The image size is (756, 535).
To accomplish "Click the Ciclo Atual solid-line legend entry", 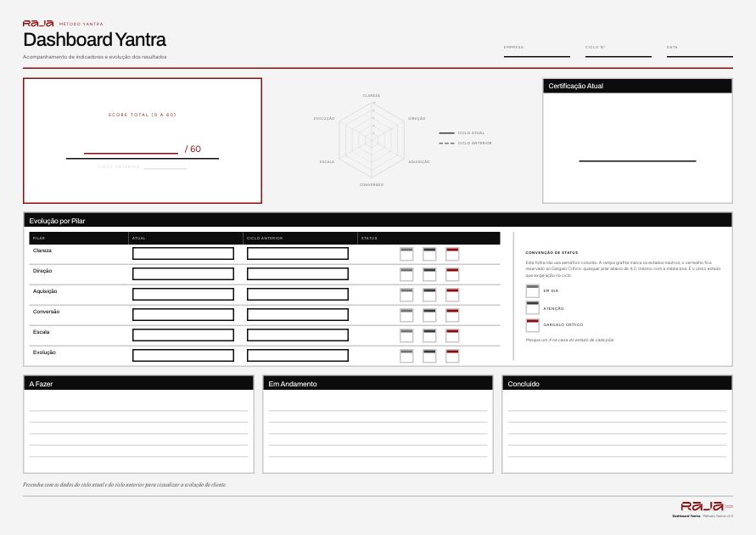I will [x=462, y=132].
